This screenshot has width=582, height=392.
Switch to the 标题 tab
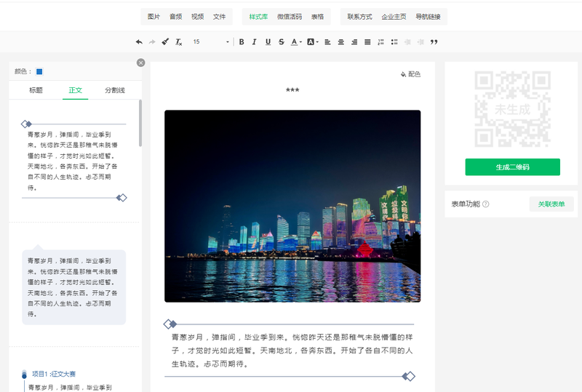36,90
